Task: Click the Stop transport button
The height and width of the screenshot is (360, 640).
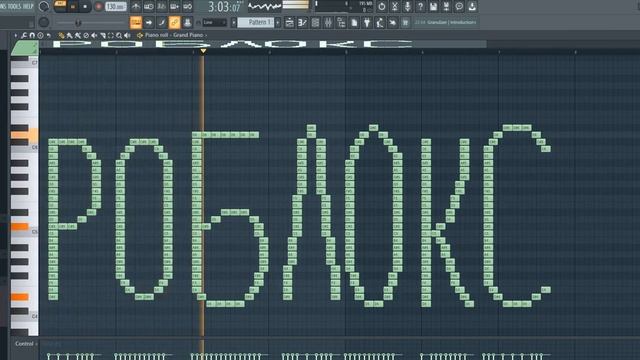Action: pyautogui.click(x=85, y=7)
